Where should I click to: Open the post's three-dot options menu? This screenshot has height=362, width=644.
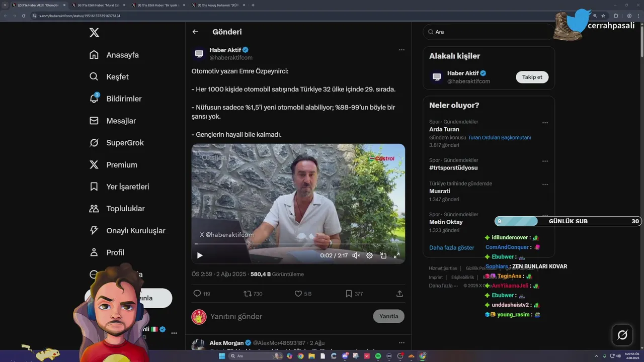[401, 50]
